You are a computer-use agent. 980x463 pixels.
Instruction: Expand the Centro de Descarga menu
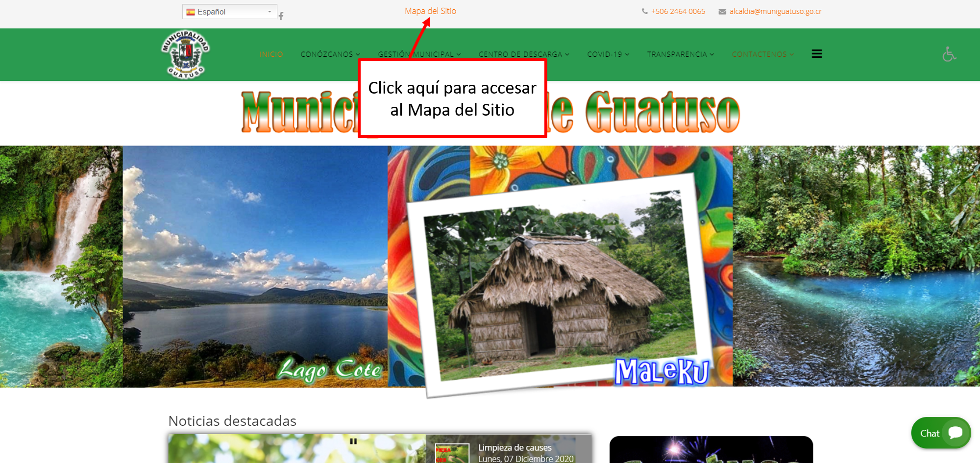tap(524, 54)
